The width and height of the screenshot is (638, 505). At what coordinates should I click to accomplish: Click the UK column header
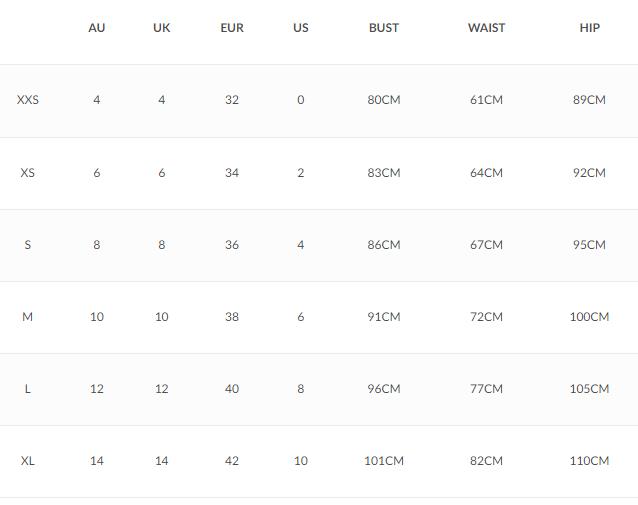coord(162,28)
